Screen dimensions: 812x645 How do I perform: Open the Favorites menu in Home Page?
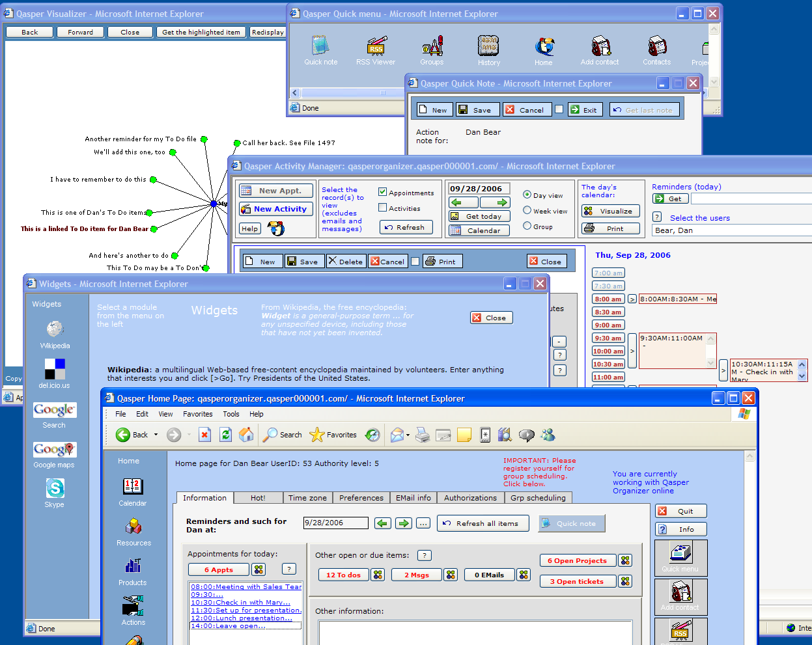pos(198,414)
